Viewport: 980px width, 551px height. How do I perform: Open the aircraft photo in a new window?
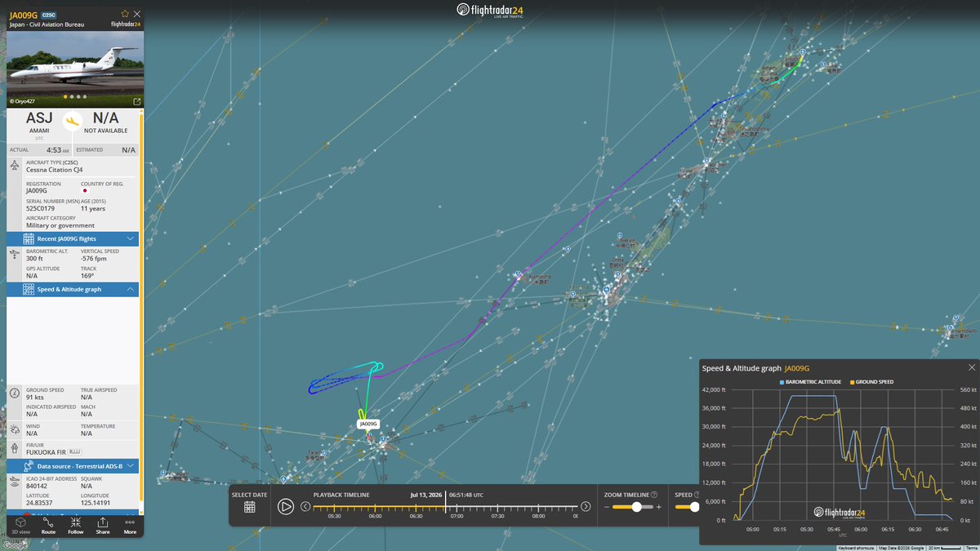[x=136, y=101]
